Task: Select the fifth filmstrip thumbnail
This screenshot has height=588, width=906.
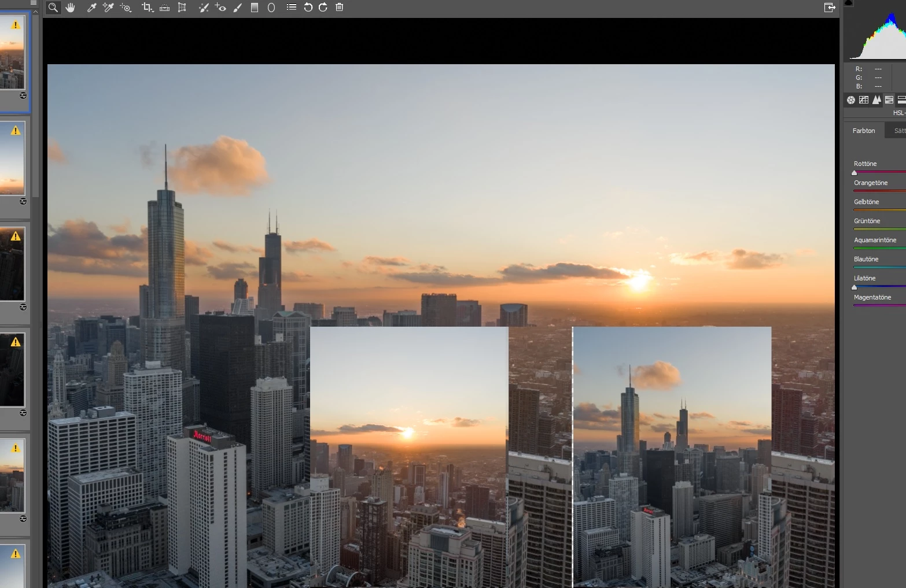Action: click(x=12, y=476)
